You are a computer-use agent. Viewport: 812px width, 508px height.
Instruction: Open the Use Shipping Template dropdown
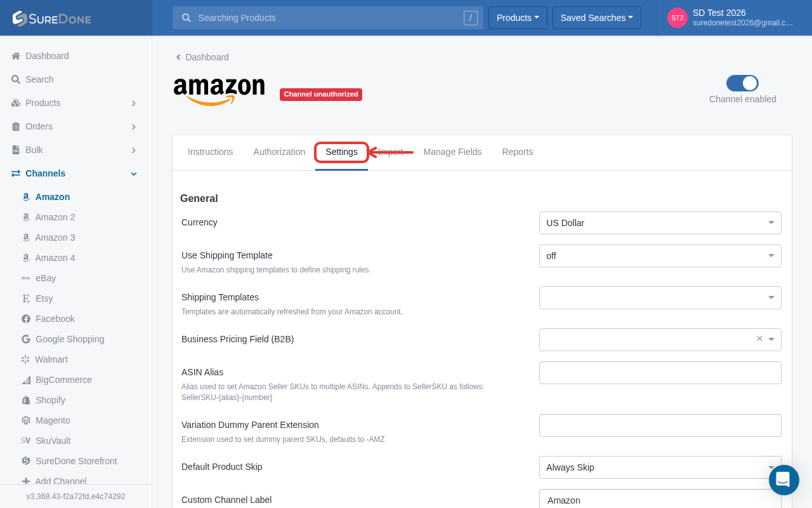coord(660,256)
